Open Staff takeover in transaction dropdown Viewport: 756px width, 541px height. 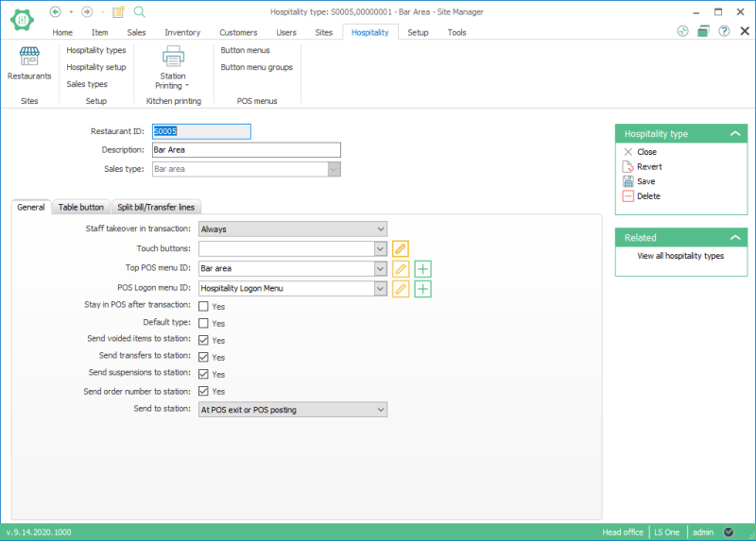point(381,228)
